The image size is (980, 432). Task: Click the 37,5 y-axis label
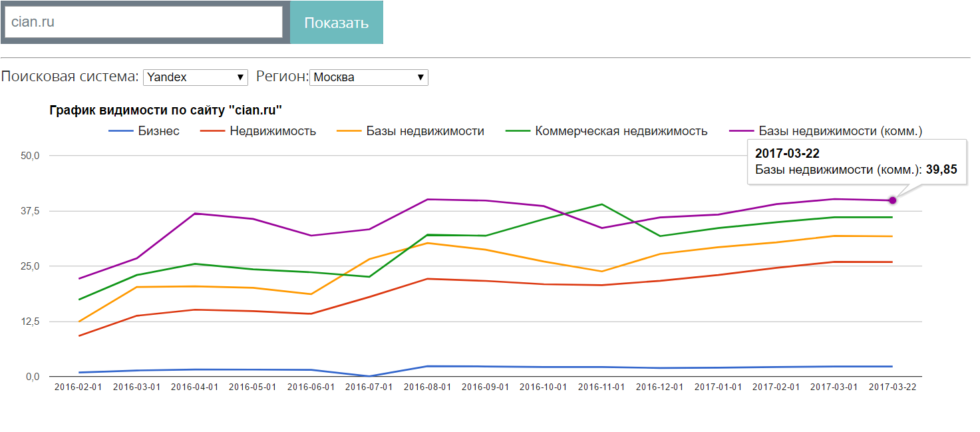pyautogui.click(x=31, y=211)
